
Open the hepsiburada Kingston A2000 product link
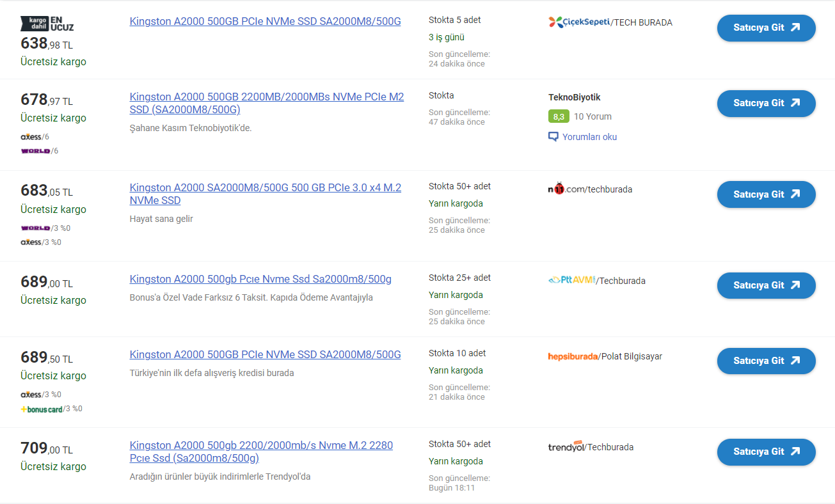(x=265, y=354)
